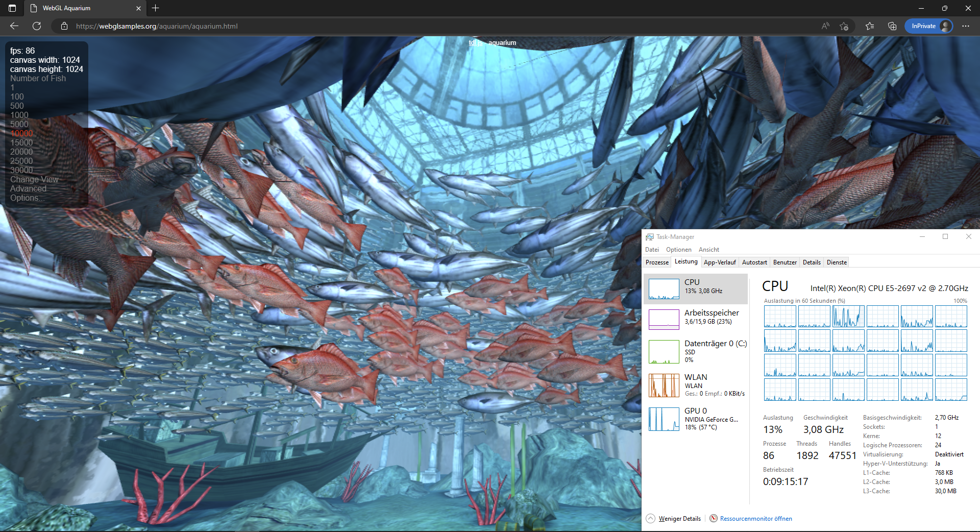Image resolution: width=980 pixels, height=532 pixels.
Task: Set fish count to 30000
Action: 21,170
